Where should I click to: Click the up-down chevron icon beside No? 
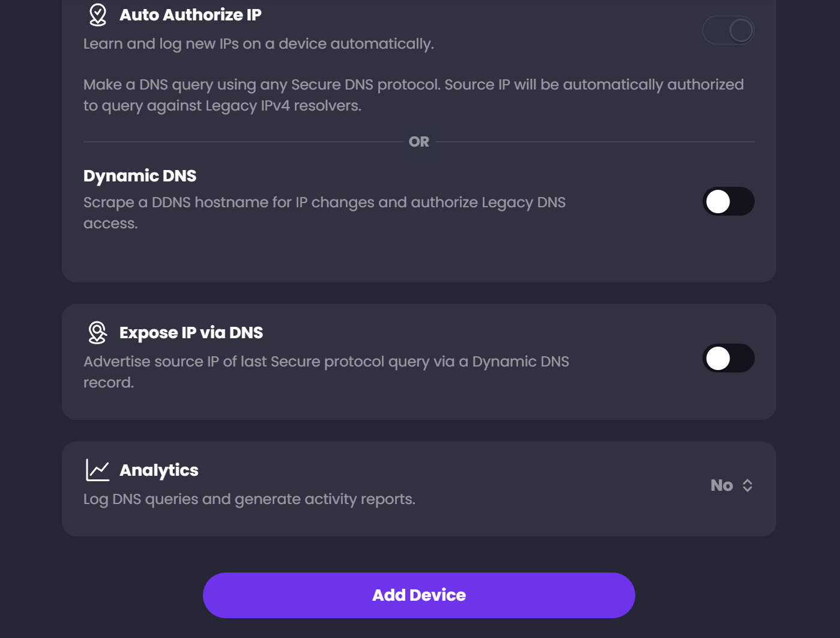pyautogui.click(x=748, y=485)
